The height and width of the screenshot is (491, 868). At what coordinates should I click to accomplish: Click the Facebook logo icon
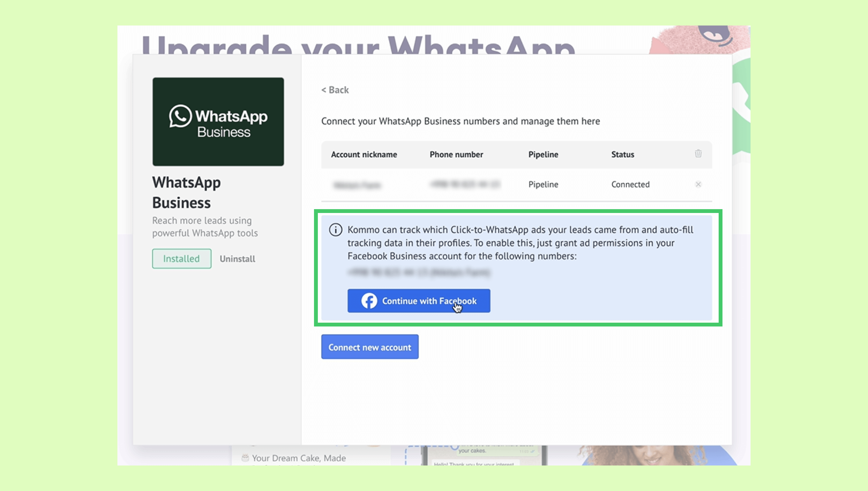pyautogui.click(x=369, y=300)
